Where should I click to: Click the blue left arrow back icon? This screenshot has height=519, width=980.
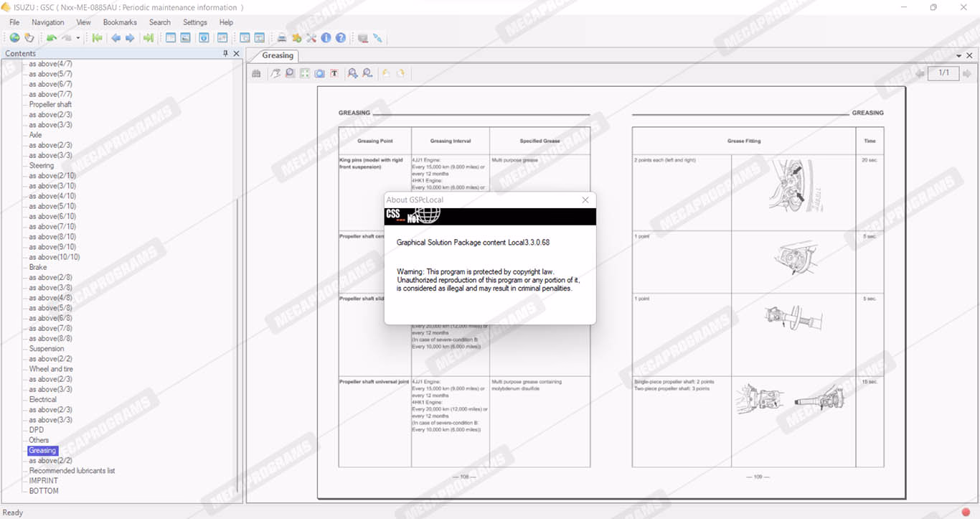(x=116, y=38)
